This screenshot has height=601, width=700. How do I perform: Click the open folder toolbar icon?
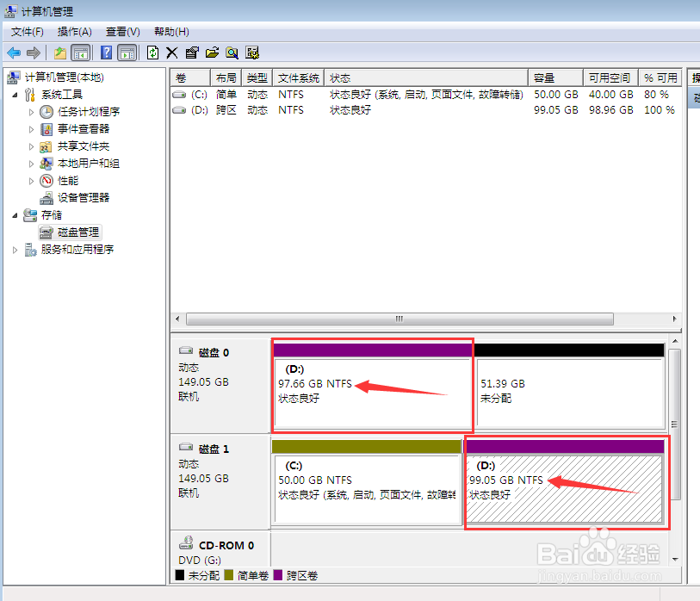click(x=212, y=53)
